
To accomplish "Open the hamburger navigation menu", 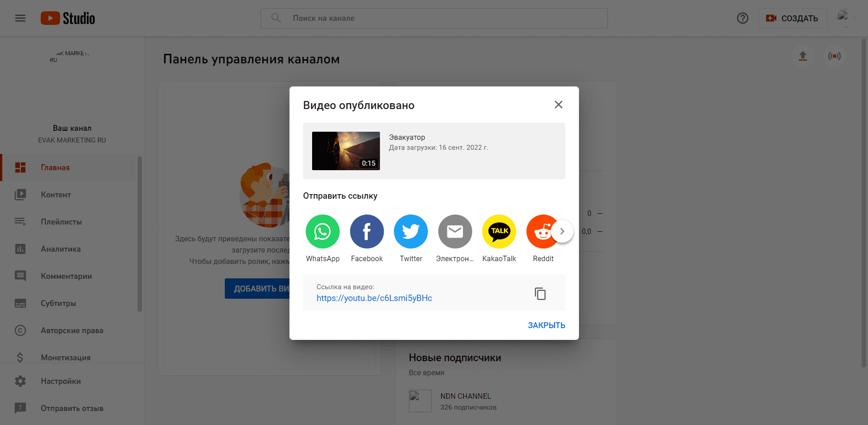I will click(20, 18).
